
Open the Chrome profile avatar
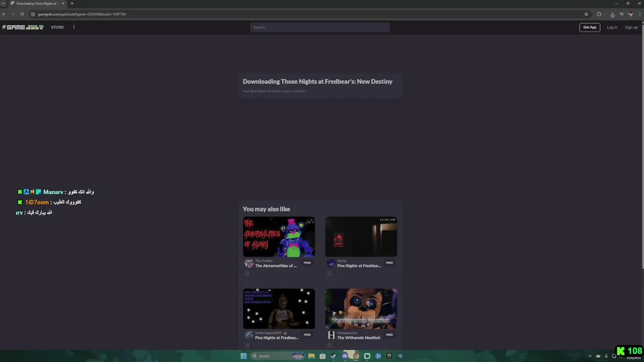[630, 14]
